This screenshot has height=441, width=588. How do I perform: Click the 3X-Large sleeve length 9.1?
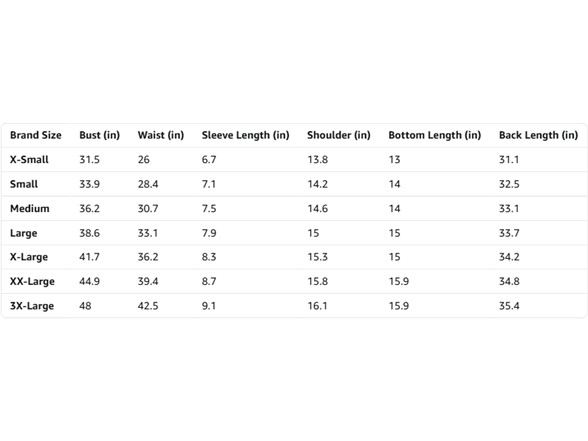209,306
